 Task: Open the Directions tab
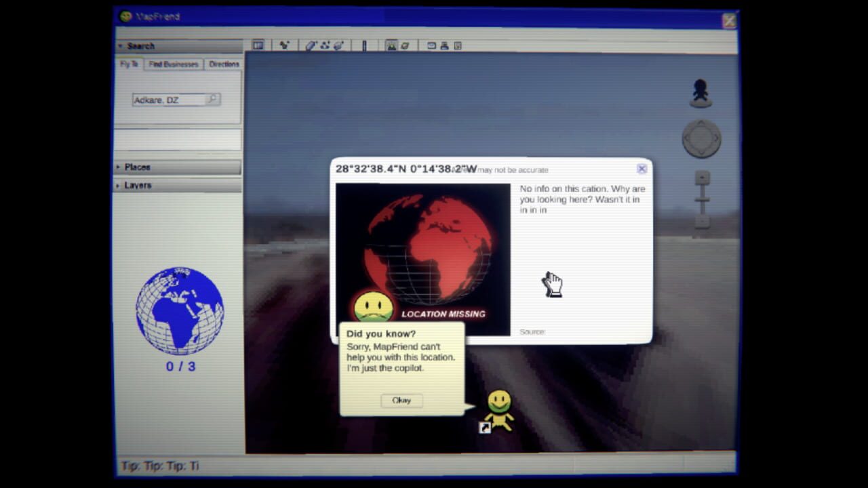point(224,64)
